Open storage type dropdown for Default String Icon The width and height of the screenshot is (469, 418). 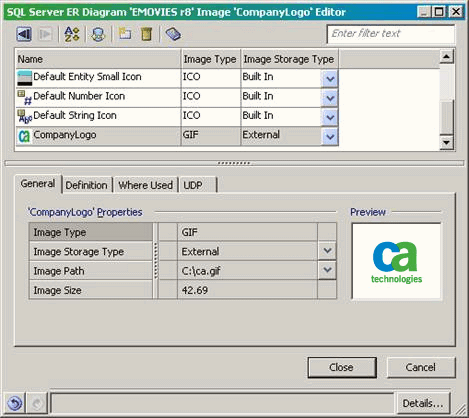(x=330, y=117)
